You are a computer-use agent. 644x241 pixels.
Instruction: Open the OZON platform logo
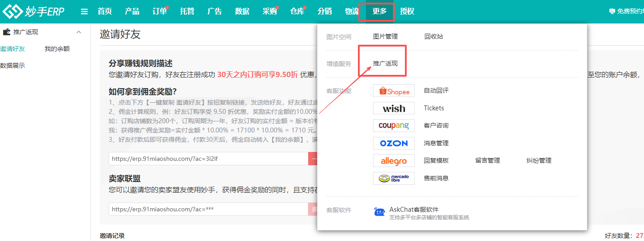click(394, 143)
